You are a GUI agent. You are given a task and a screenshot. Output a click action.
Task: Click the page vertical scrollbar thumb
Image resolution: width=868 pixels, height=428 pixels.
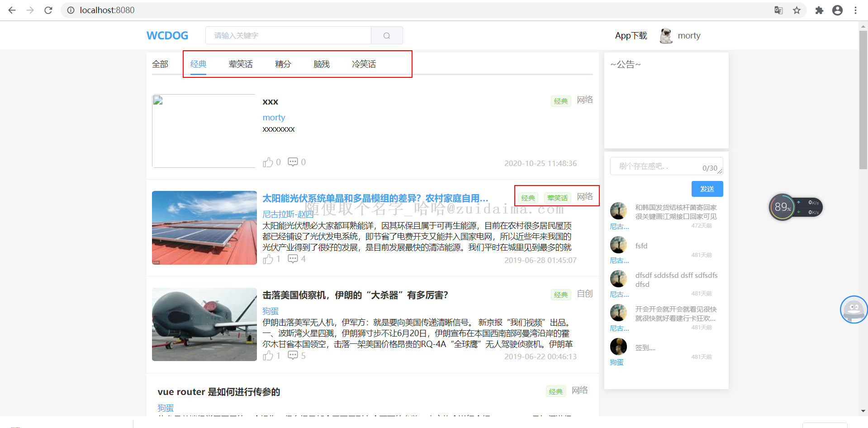click(863, 100)
